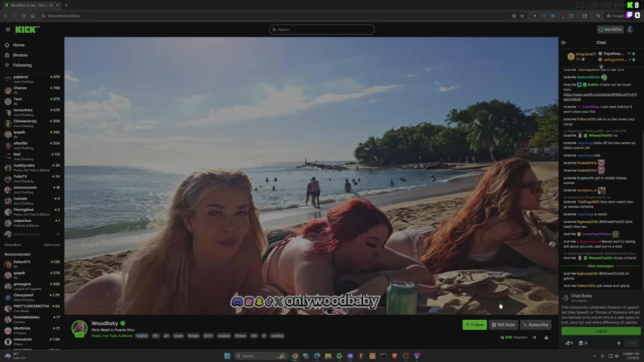Open taskbar volume control
The image size is (644, 362).
[x=617, y=356]
